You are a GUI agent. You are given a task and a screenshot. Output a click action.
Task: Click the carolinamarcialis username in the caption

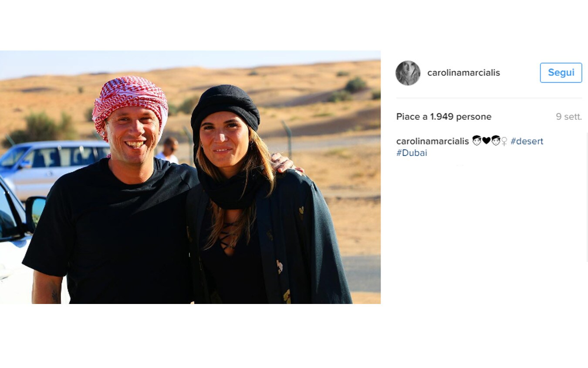433,141
